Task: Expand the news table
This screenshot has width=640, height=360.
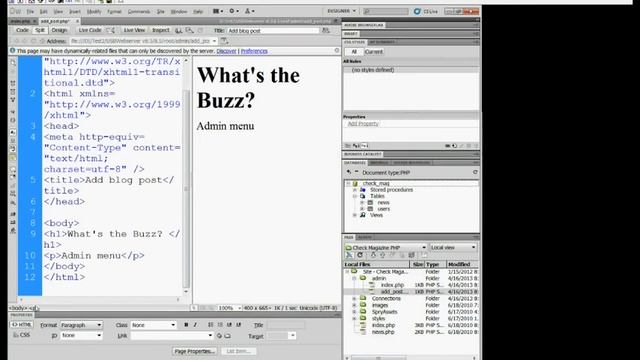Action: 362,202
